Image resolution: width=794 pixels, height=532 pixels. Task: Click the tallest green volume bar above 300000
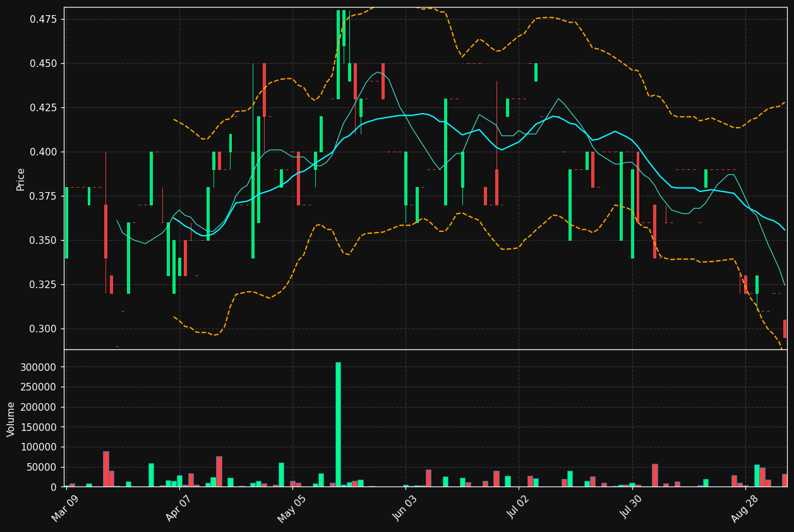click(338, 424)
